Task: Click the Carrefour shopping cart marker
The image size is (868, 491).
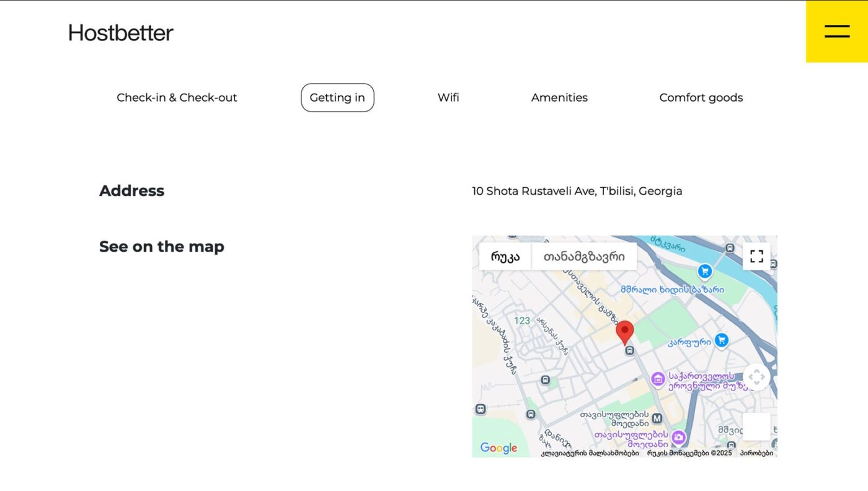Action: pyautogui.click(x=721, y=340)
